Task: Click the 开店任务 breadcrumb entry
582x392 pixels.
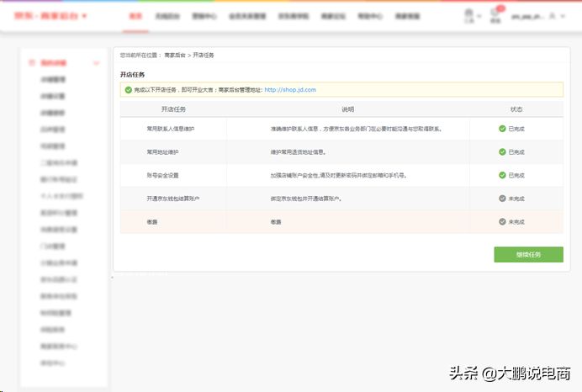Action: point(204,56)
